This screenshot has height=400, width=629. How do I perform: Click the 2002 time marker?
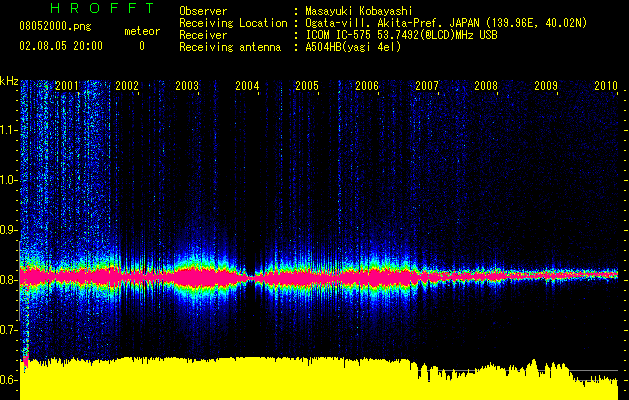[x=127, y=86]
